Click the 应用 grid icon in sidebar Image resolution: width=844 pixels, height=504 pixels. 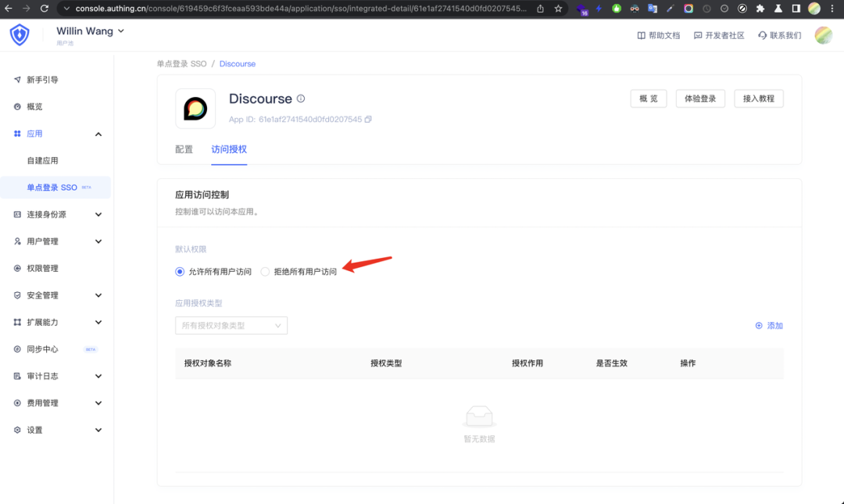click(17, 134)
